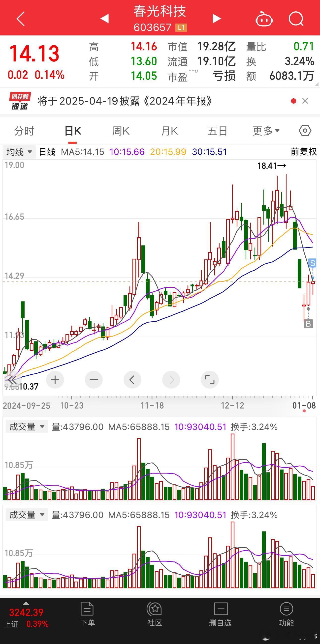Expand the quote details corner triangle
This screenshot has height=644, width=320.
[317, 84]
